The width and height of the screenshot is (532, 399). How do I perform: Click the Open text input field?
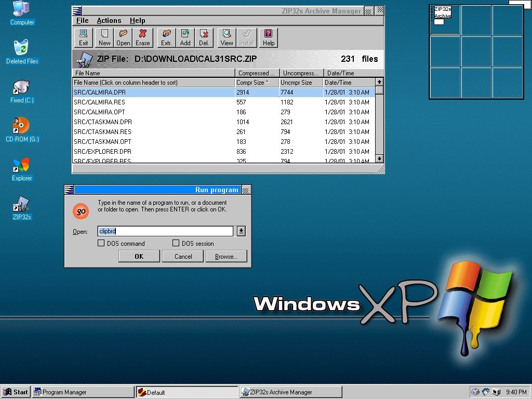pyautogui.click(x=165, y=231)
